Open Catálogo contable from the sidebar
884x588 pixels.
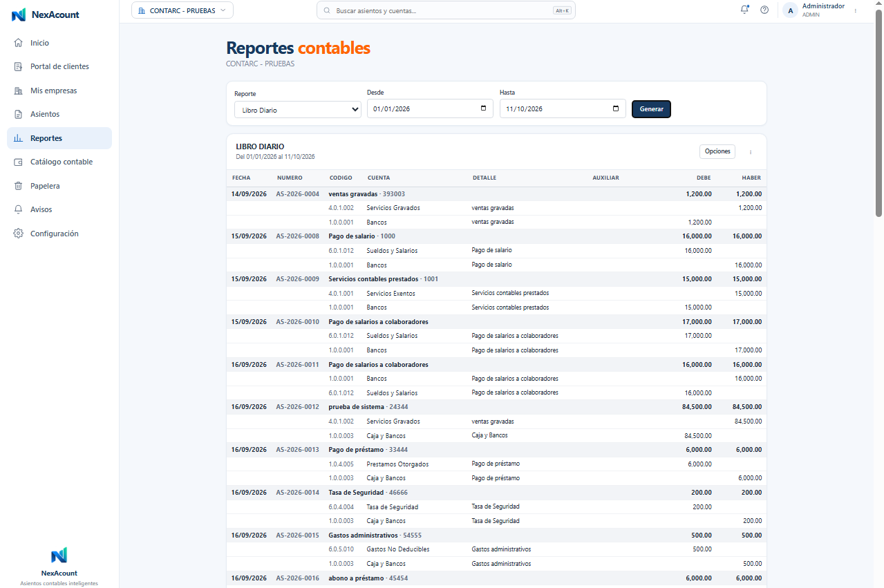(59, 162)
